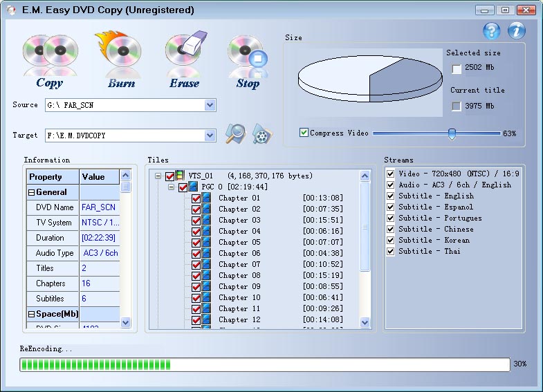Toggle Subtitle - Korean stream checkbox
543x392 pixels.
point(391,240)
